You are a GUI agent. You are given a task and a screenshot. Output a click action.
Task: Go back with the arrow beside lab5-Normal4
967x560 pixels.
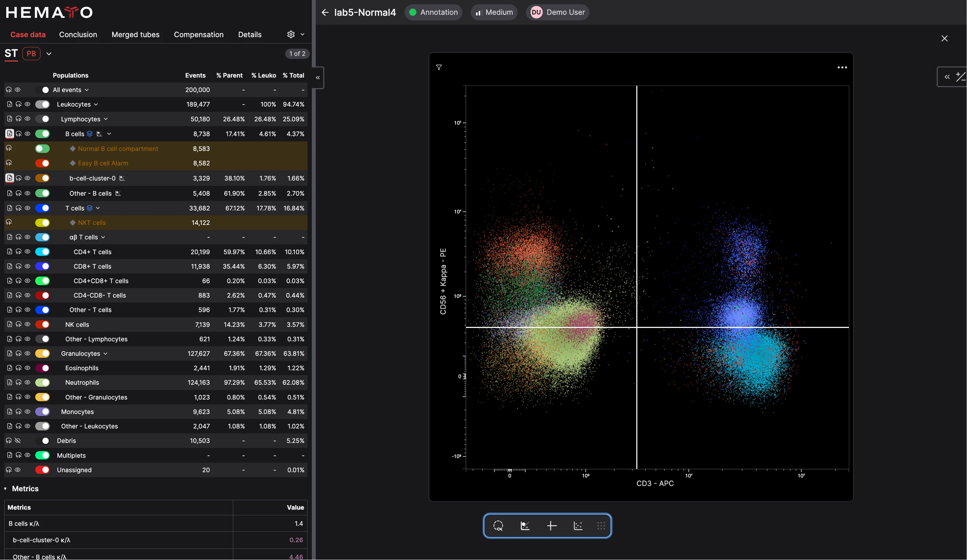tap(325, 12)
